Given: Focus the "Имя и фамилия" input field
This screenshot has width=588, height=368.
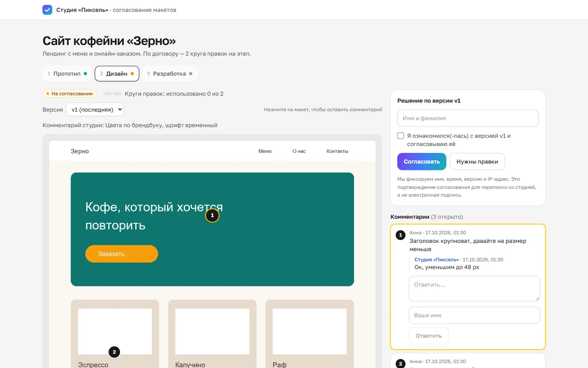Looking at the screenshot, I should point(468,118).
